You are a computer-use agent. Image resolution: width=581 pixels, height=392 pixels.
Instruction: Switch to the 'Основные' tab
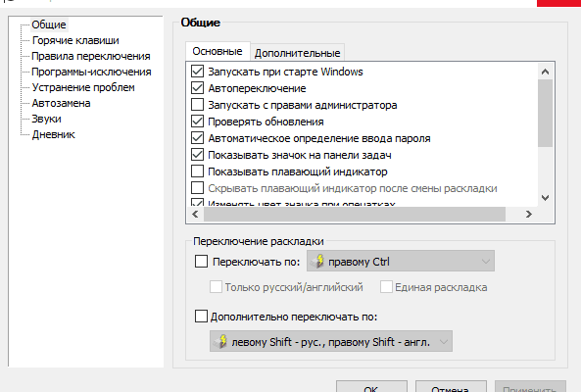click(x=218, y=51)
